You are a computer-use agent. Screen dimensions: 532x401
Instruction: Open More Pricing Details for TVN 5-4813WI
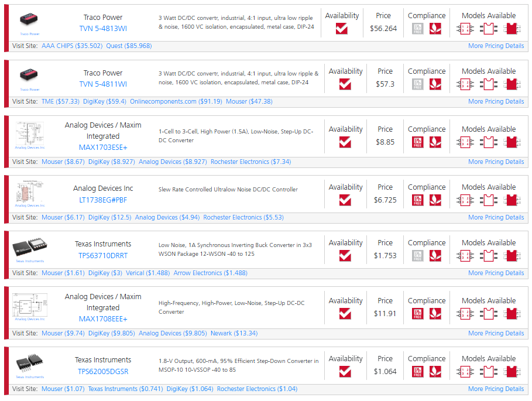pos(496,46)
